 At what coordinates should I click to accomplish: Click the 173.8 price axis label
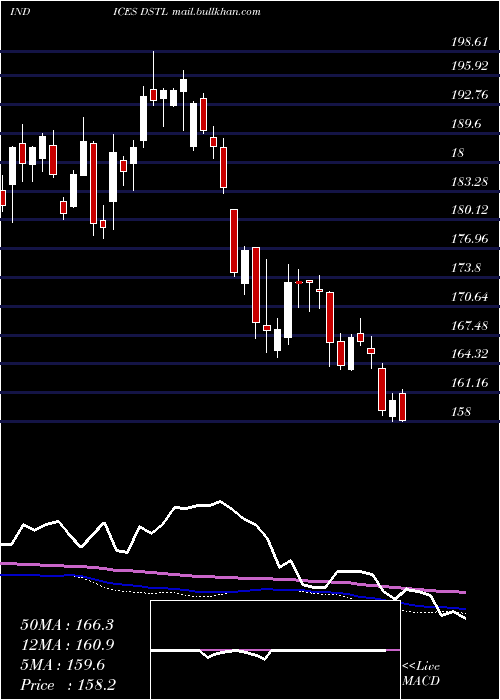(466, 268)
